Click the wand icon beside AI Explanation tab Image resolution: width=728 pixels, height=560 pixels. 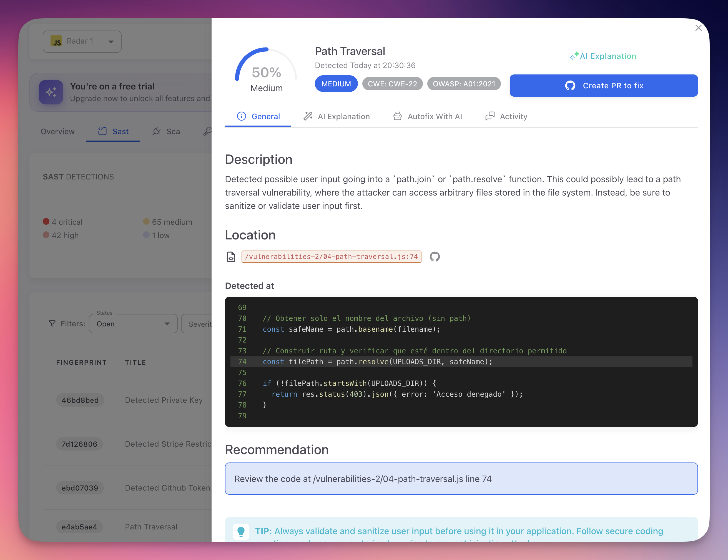click(x=308, y=116)
